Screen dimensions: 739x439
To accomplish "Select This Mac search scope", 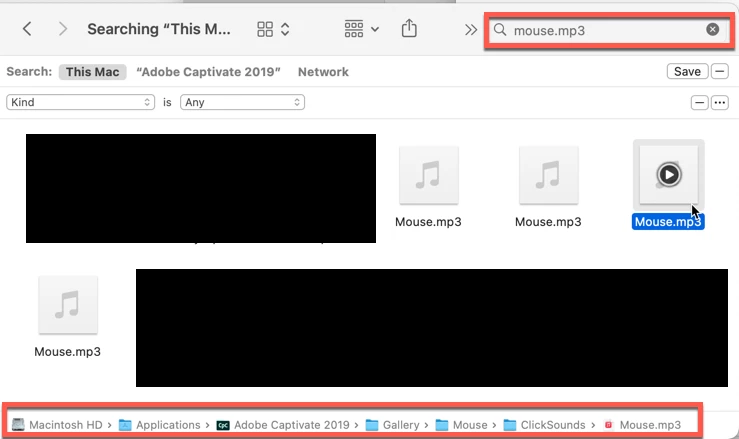I will click(x=92, y=72).
